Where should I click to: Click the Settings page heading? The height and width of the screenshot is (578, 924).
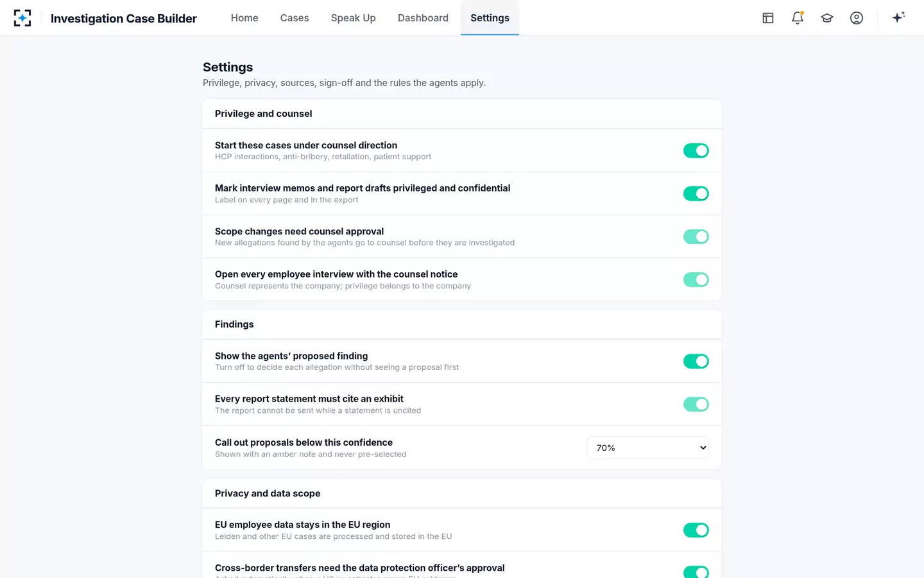228,67
